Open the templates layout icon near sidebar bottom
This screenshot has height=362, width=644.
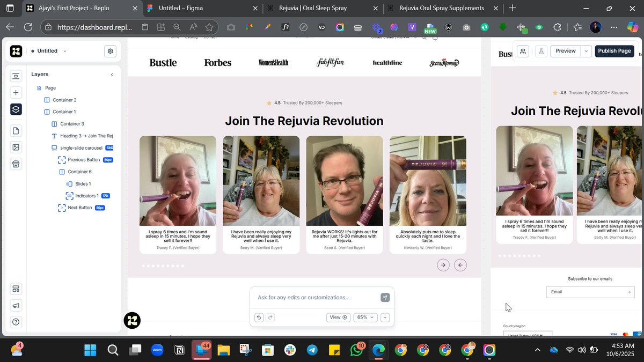pyautogui.click(x=16, y=289)
